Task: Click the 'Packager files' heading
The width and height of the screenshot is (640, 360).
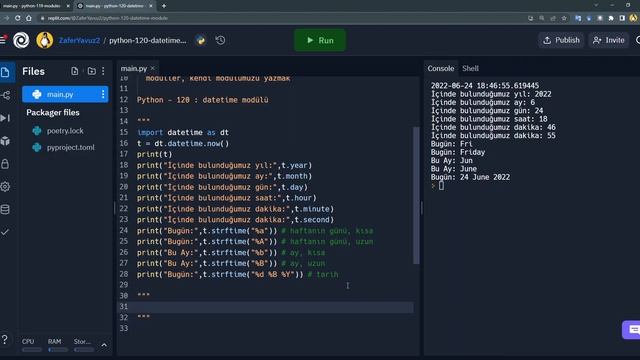Action: (x=53, y=113)
